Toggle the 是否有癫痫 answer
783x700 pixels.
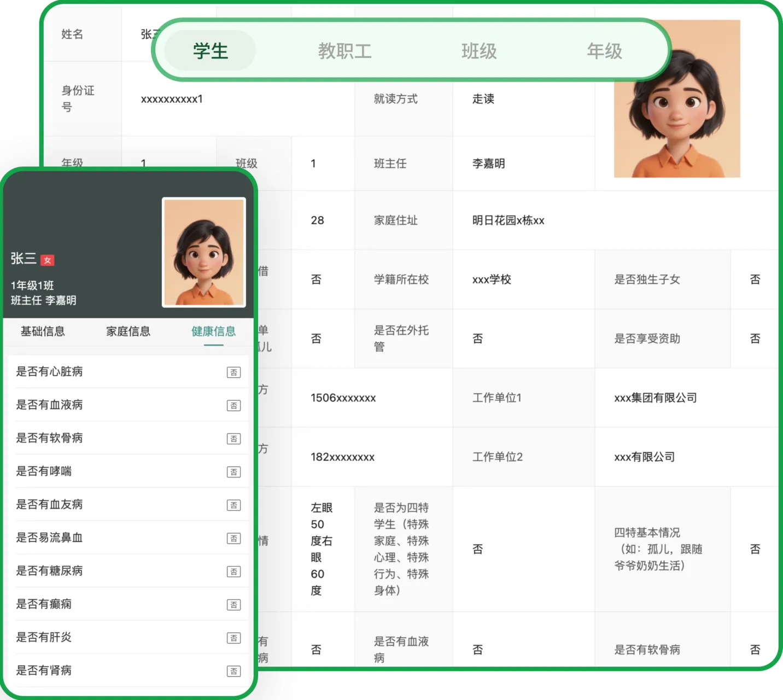click(234, 604)
